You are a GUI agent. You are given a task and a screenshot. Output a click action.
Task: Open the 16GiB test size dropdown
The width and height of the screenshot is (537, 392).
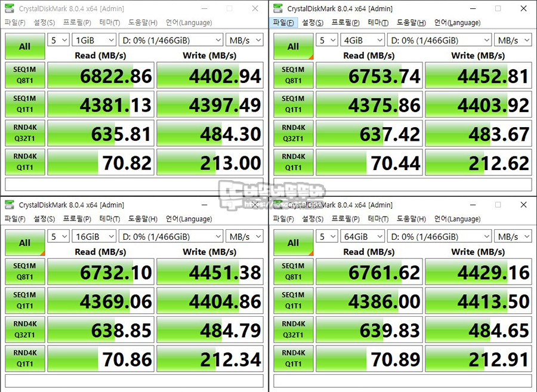94,236
